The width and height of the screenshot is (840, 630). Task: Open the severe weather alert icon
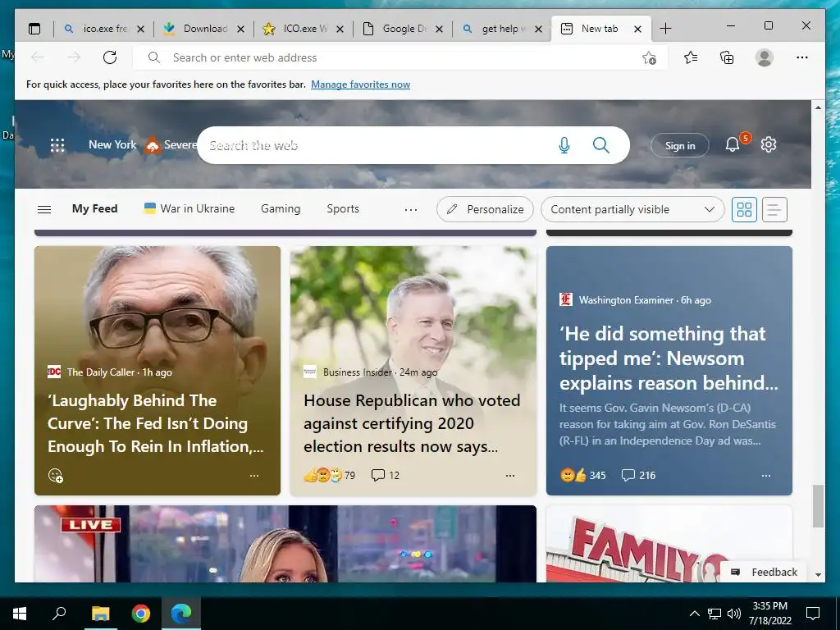pyautogui.click(x=153, y=145)
